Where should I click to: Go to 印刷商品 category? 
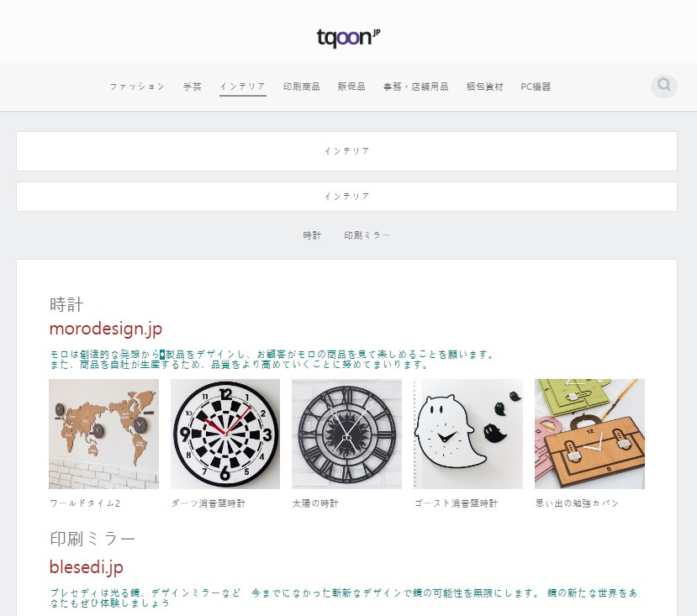(302, 87)
